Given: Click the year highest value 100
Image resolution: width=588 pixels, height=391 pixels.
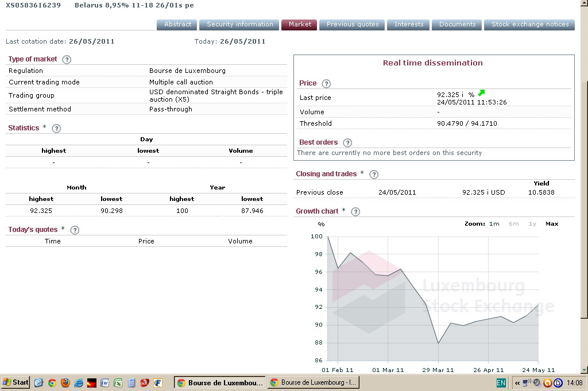Looking at the screenshot, I should (182, 211).
